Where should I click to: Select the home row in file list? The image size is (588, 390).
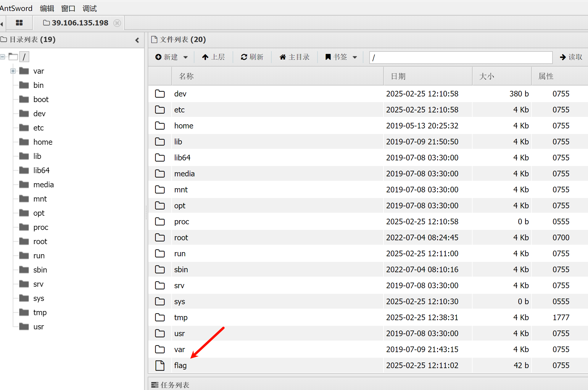368,126
